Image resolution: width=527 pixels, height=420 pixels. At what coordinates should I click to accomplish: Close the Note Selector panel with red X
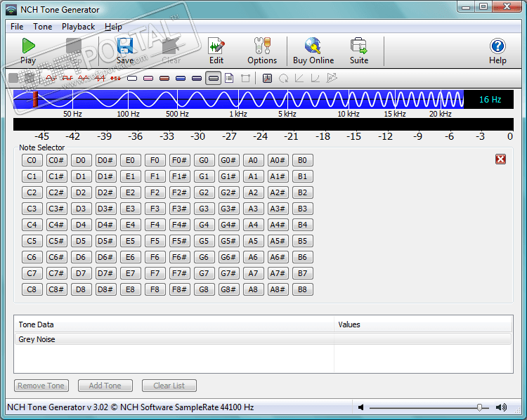(500, 159)
